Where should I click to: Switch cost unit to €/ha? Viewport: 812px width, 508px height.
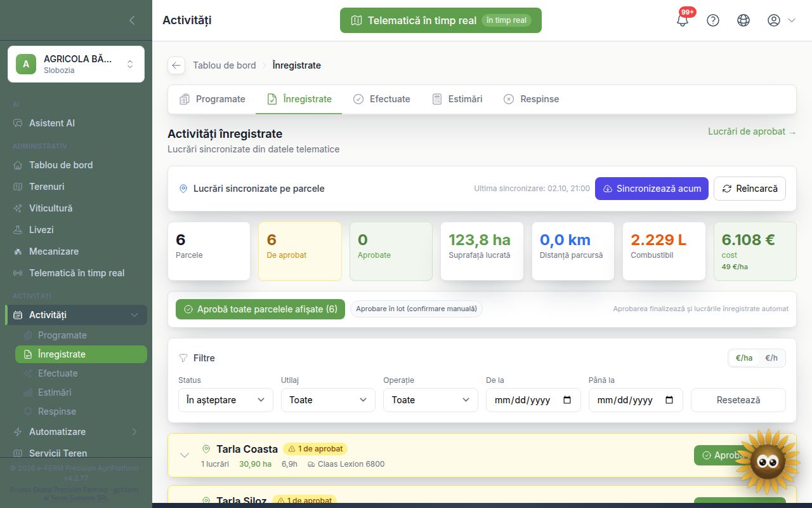[744, 358]
